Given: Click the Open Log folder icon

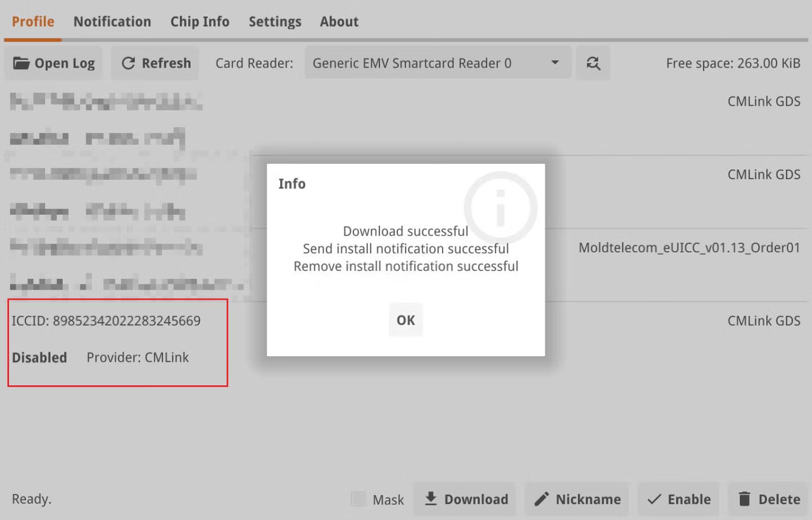Looking at the screenshot, I should tap(21, 63).
